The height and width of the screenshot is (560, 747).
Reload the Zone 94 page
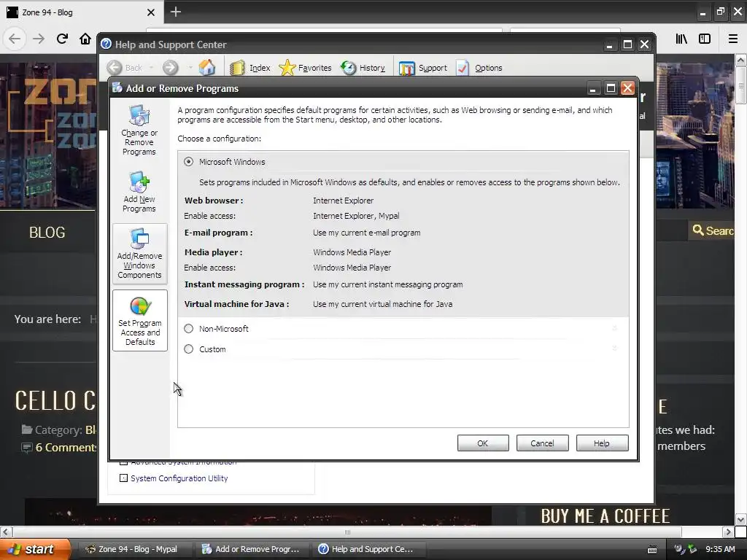[62, 39]
